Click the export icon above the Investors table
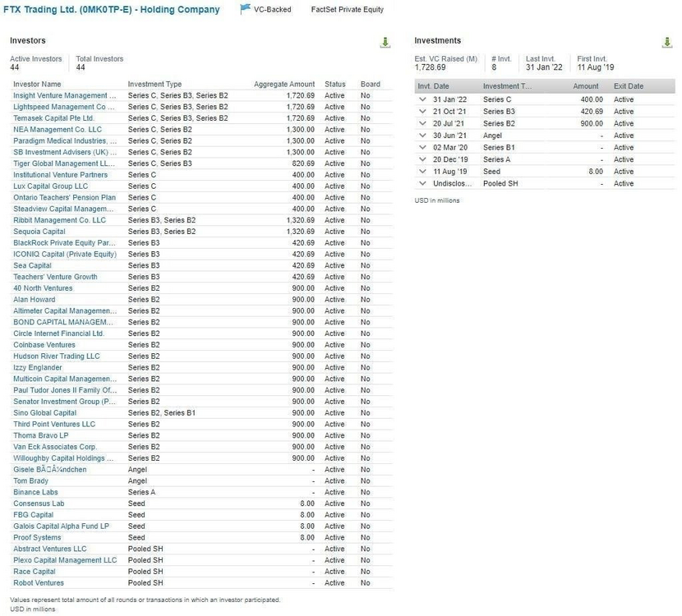 click(385, 42)
